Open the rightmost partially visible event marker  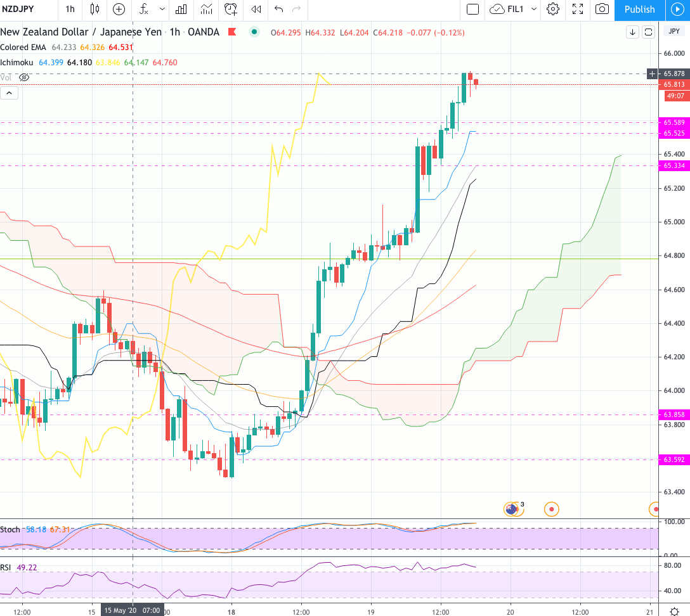tap(654, 509)
